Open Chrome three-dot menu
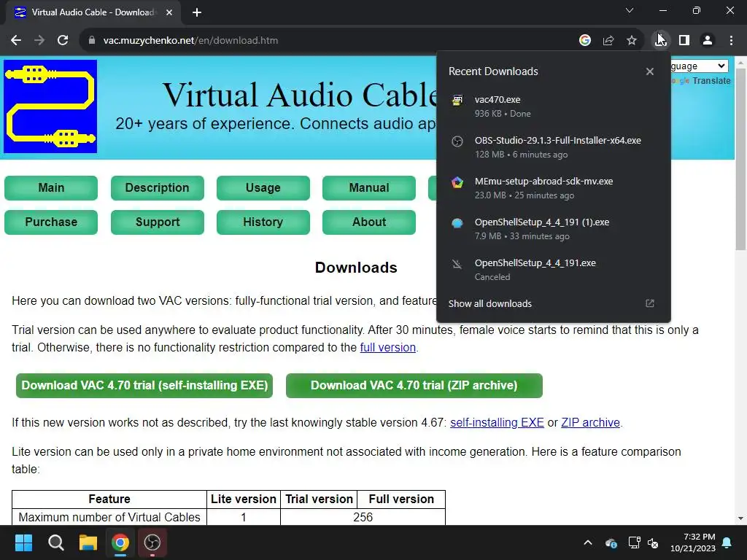Viewport: 747px width, 560px height. point(731,41)
